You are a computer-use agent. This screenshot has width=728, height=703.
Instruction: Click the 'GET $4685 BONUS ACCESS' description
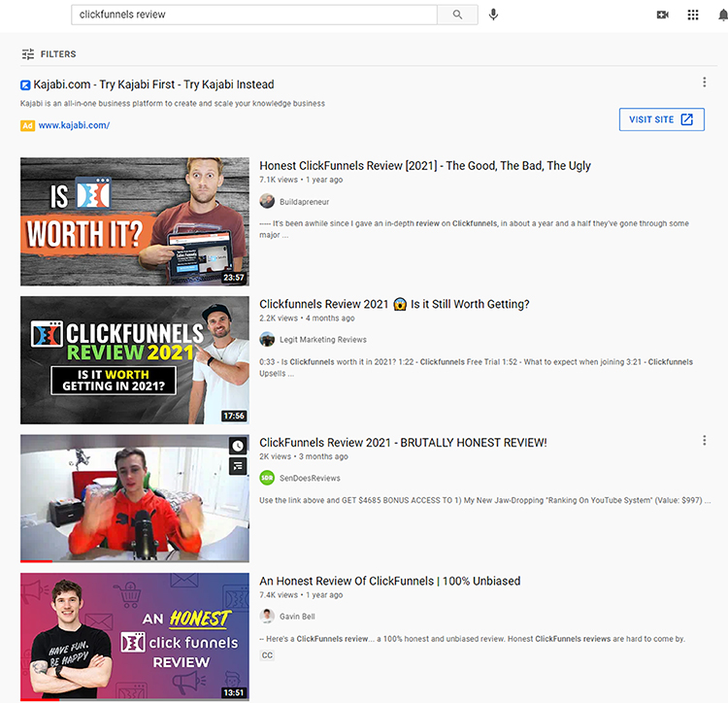[484, 501]
